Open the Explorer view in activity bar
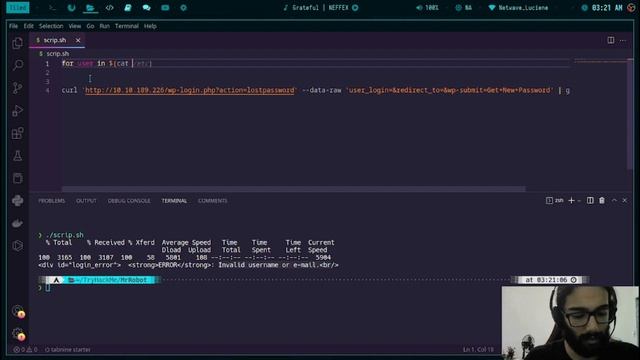Viewport: 640px width, 360px height. tap(18, 43)
